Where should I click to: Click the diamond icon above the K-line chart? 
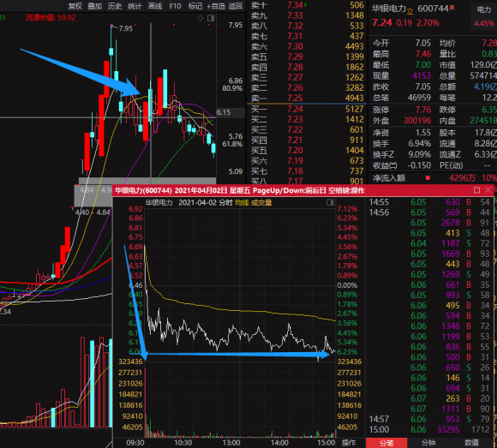(200, 18)
